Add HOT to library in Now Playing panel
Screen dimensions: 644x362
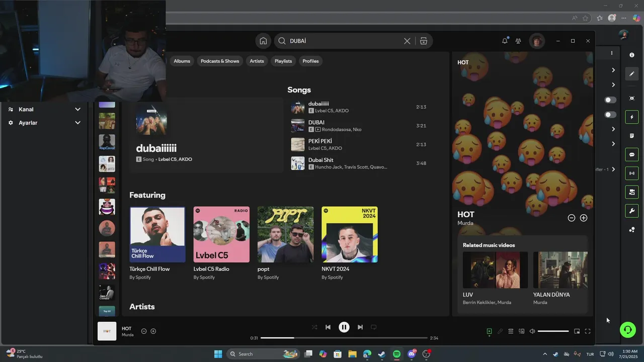click(x=584, y=218)
